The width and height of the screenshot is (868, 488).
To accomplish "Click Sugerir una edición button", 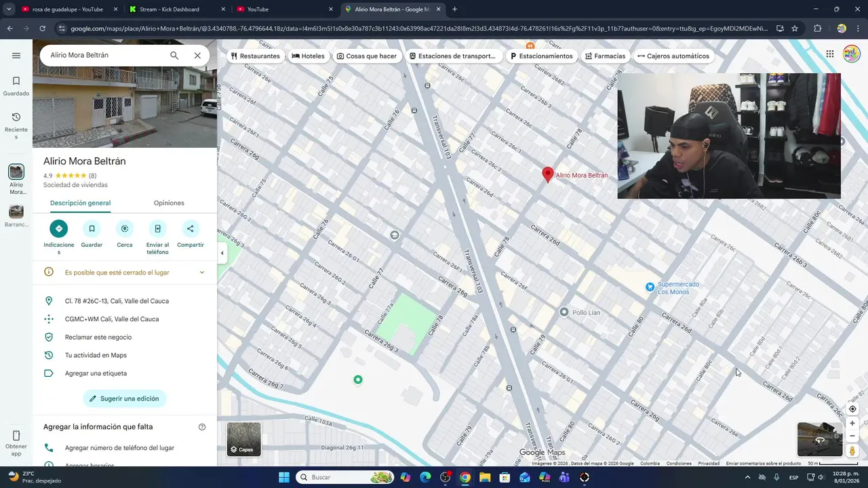I will [x=125, y=399].
